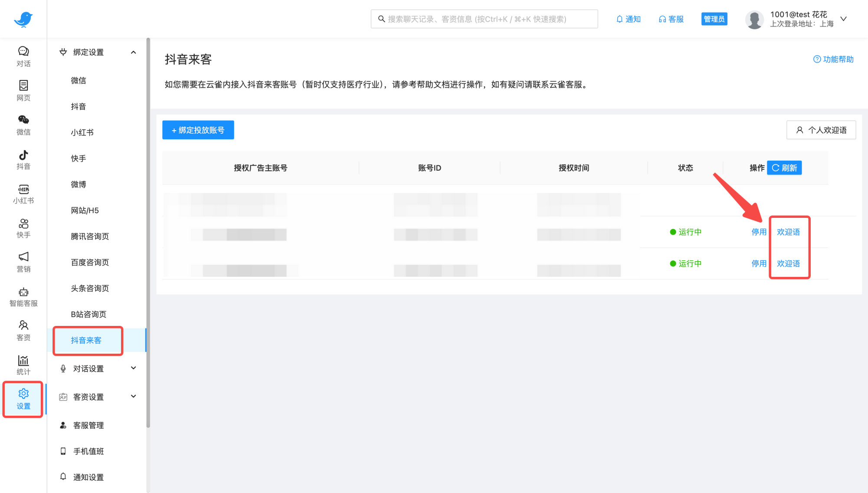868x493 pixels.
Task: Open 腾讯咨询页 menu item
Action: point(90,237)
